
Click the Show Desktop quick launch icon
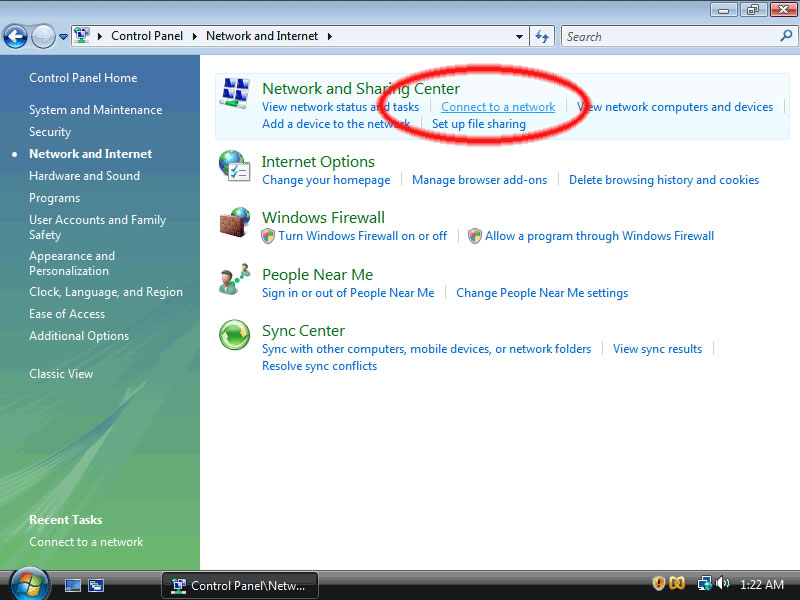(x=73, y=585)
